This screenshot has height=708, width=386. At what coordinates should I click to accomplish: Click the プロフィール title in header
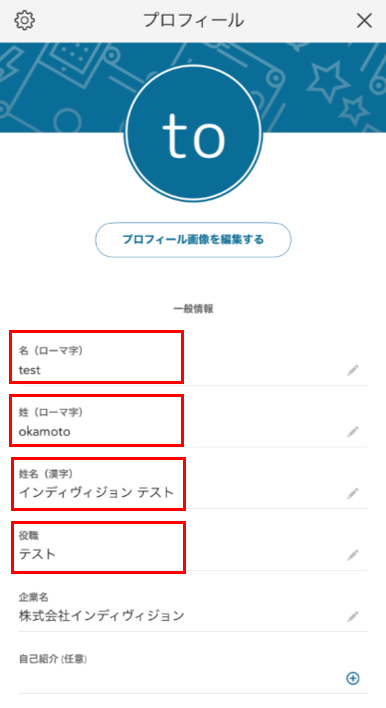pyautogui.click(x=193, y=21)
